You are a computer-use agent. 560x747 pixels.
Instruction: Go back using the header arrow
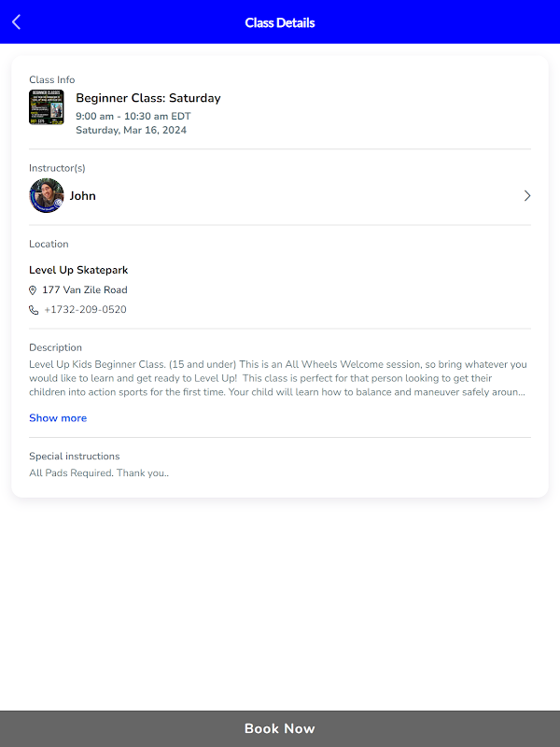tap(16, 21)
